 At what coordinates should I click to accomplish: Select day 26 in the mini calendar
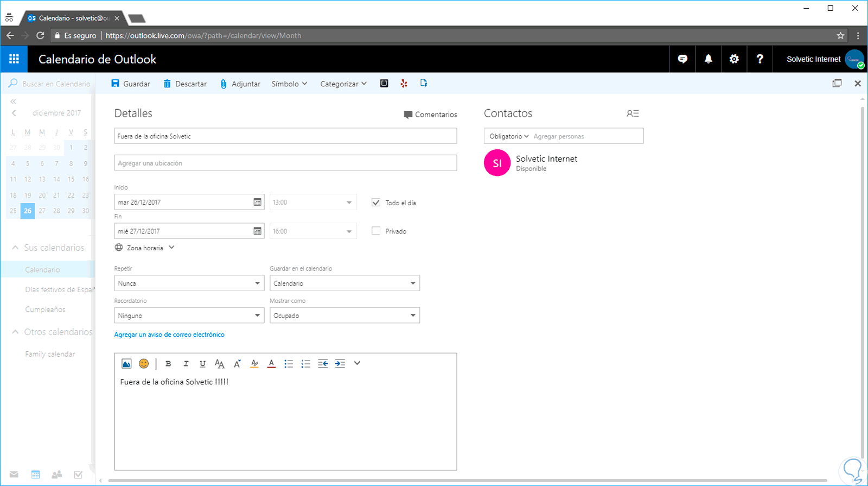click(28, 211)
